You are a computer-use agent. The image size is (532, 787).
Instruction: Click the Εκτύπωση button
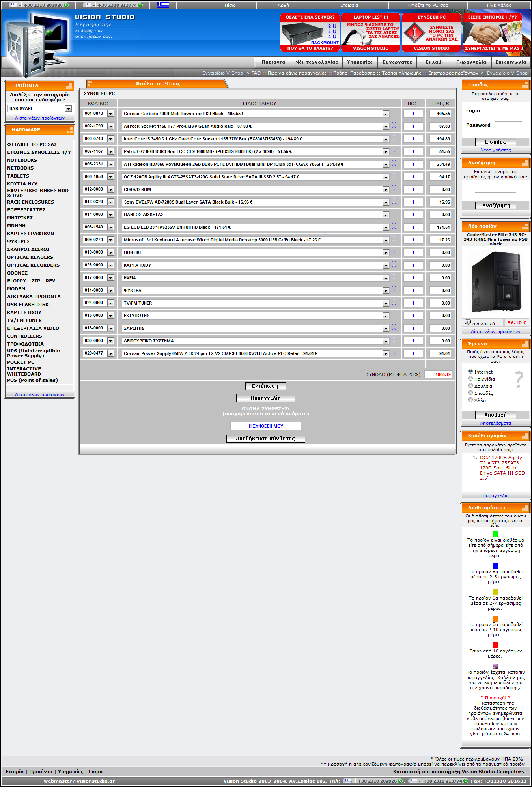click(x=266, y=386)
